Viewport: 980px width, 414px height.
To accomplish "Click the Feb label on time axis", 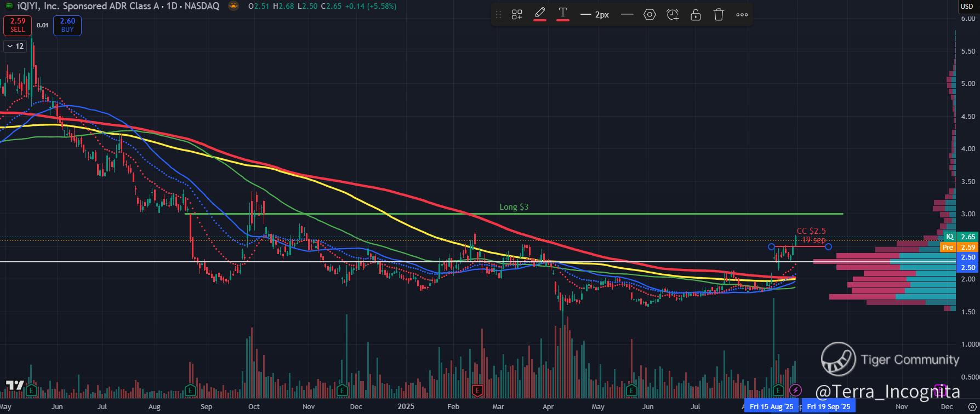I will point(453,406).
